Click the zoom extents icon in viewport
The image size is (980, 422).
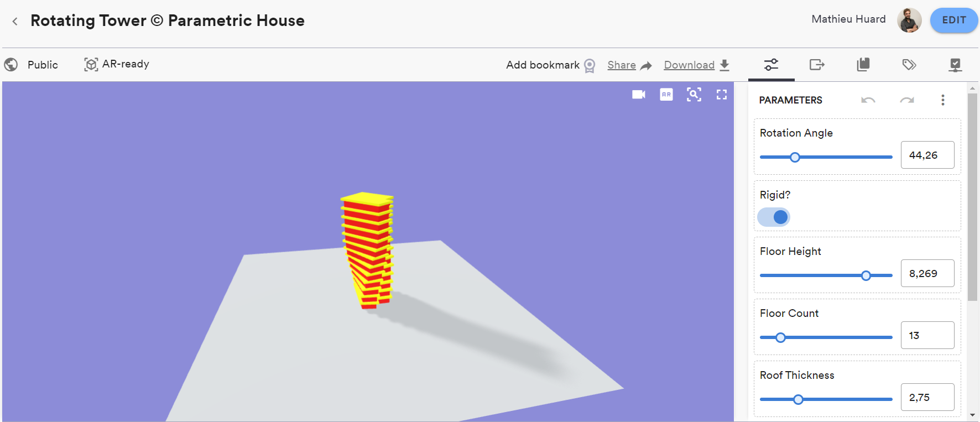pyautogui.click(x=694, y=95)
